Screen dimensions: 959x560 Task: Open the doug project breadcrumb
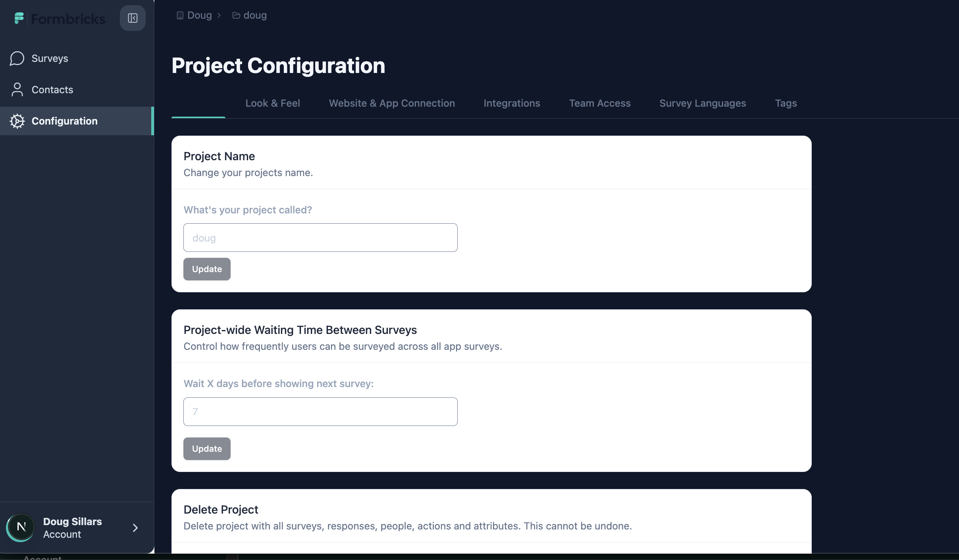pos(255,15)
